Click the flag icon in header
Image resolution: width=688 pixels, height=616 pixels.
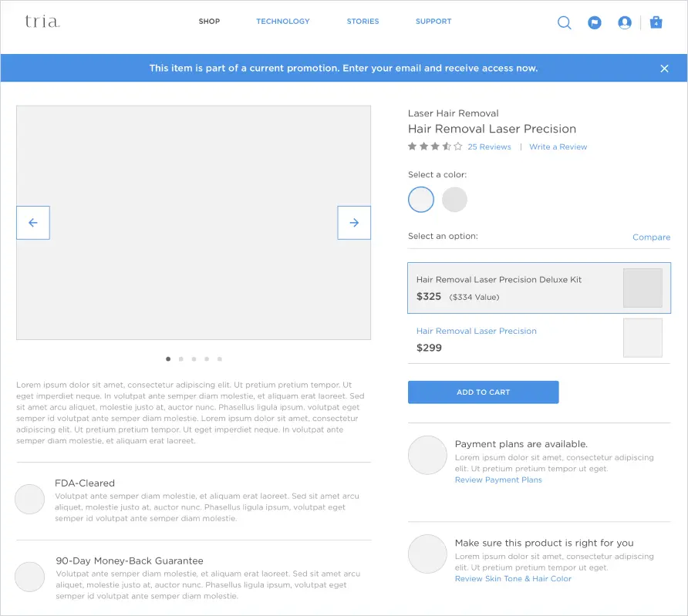pos(595,22)
